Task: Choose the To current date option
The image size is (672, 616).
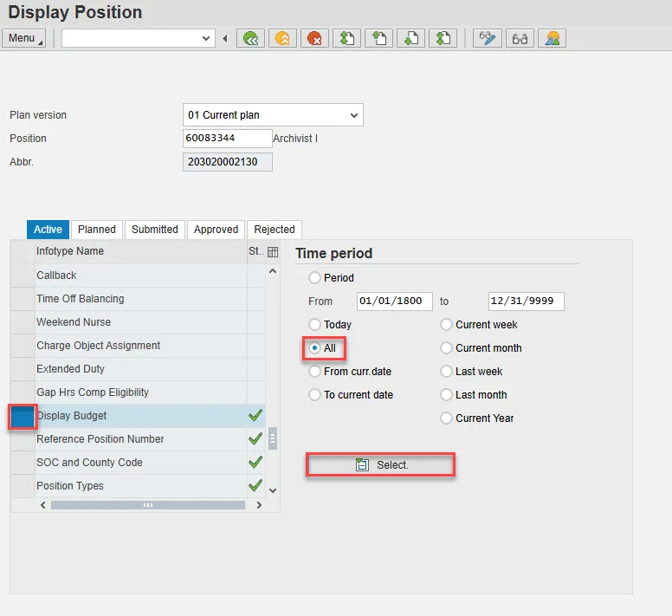Action: pos(314,394)
